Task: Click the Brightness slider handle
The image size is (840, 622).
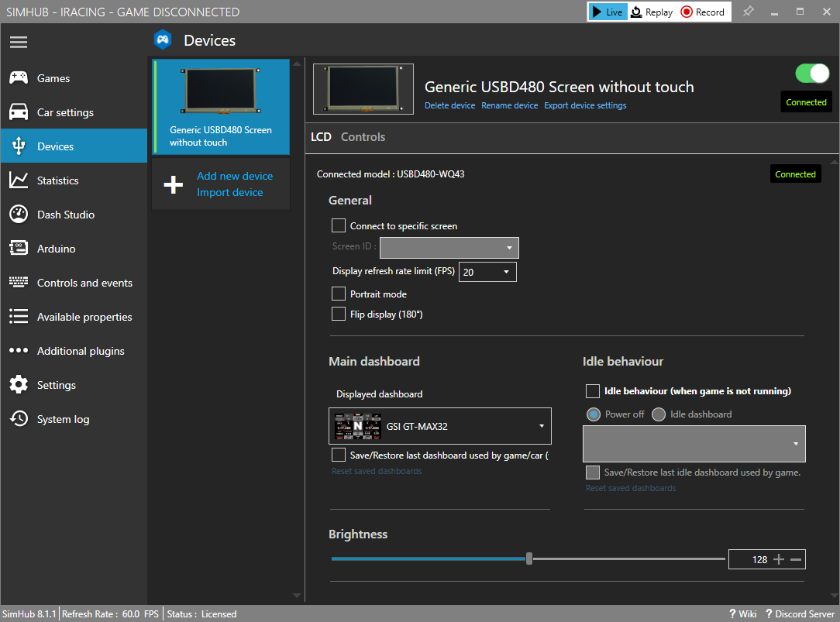Action: tap(528, 558)
